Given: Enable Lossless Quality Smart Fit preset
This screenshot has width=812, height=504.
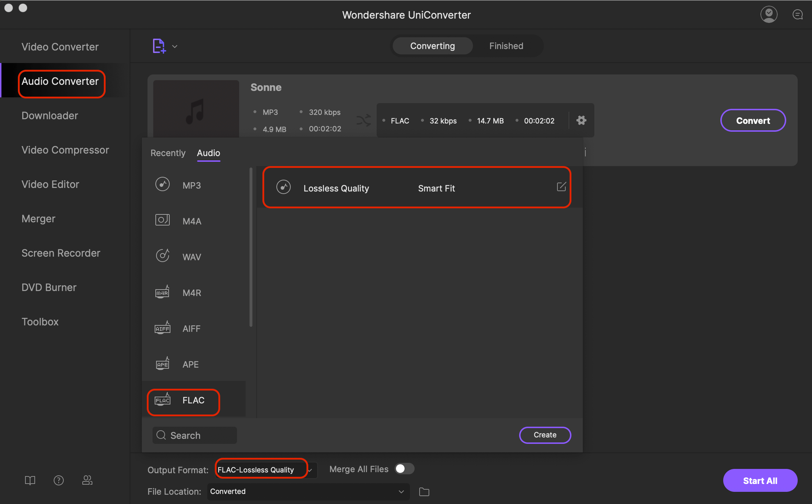Looking at the screenshot, I should (x=415, y=187).
